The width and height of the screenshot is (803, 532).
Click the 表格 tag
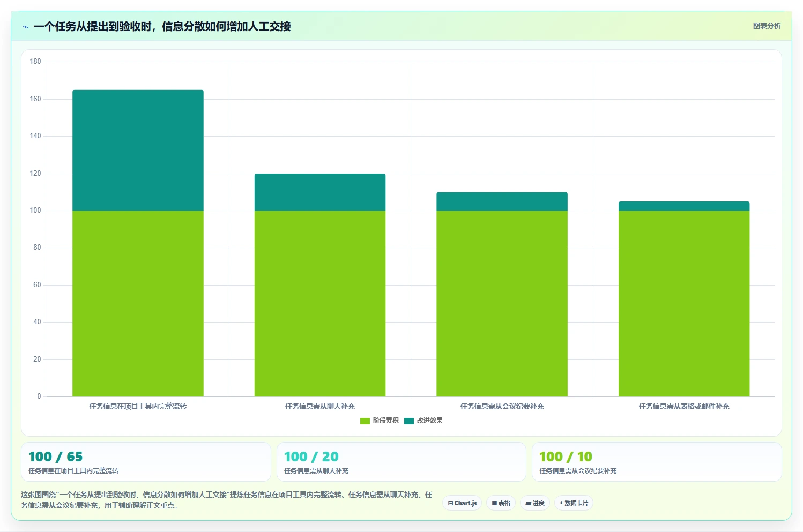tap(501, 503)
